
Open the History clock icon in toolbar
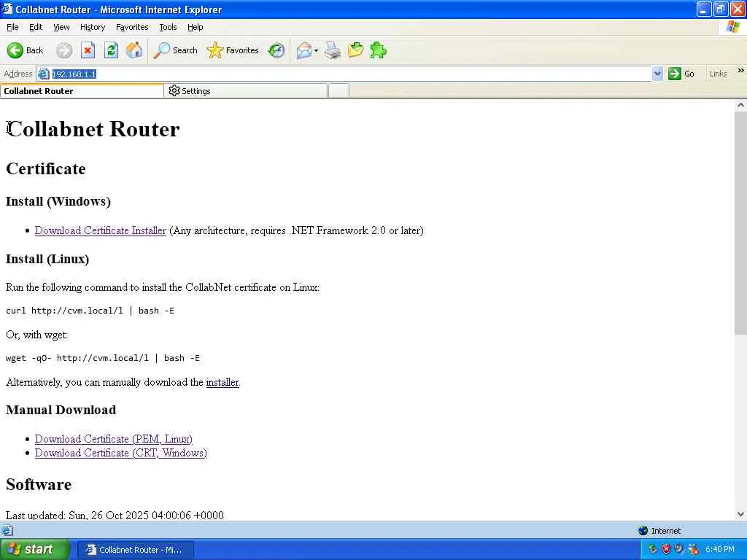point(276,50)
